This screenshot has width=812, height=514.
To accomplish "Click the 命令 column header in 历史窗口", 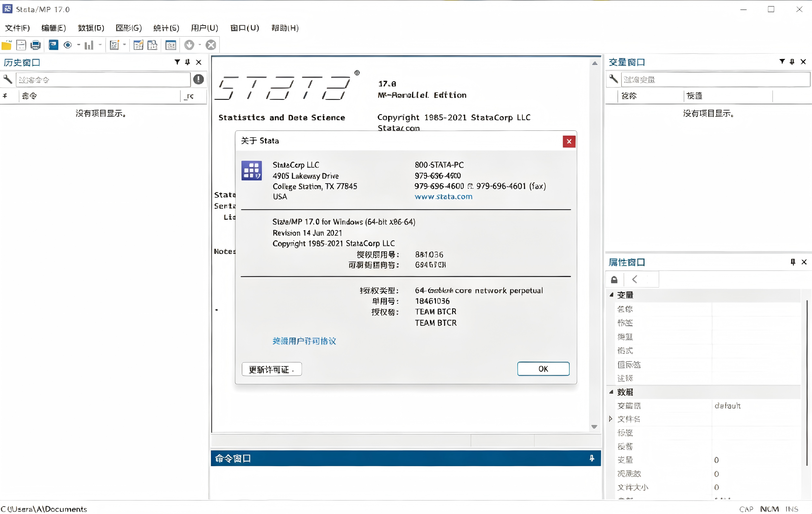I will click(100, 96).
